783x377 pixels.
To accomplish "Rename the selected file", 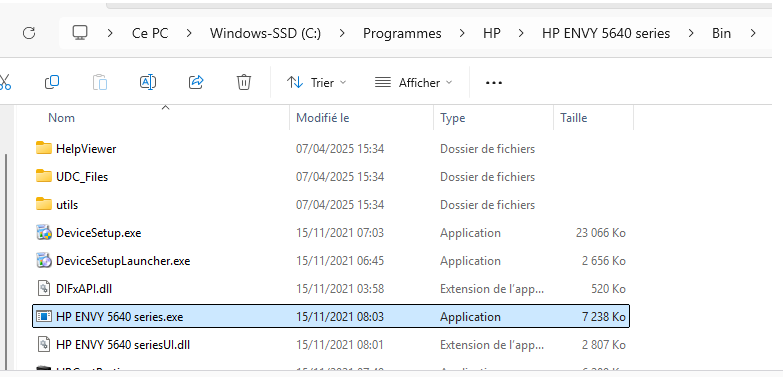I will pyautogui.click(x=148, y=82).
